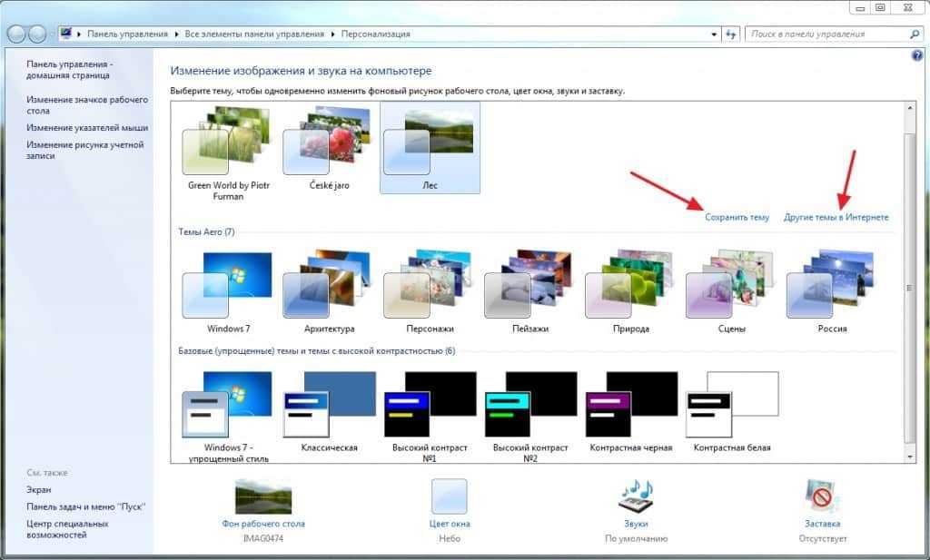Screen dimensions: 930x560
Task: Open Панель управления домашняя страница link
Action: (70, 69)
